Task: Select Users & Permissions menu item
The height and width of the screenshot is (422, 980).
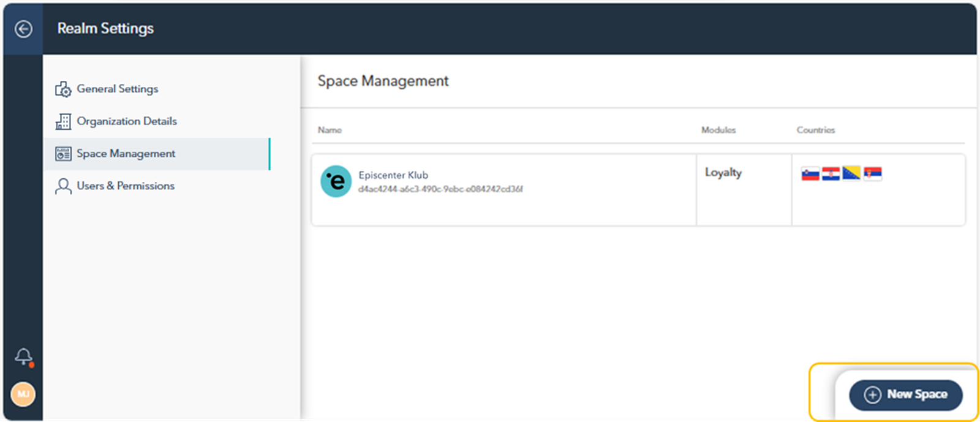Action: point(126,186)
